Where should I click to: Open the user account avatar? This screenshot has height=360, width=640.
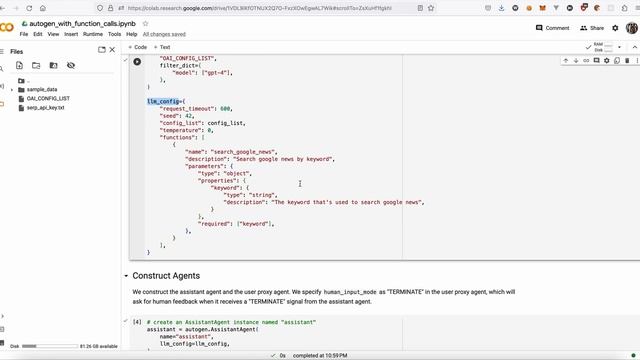(x=632, y=28)
